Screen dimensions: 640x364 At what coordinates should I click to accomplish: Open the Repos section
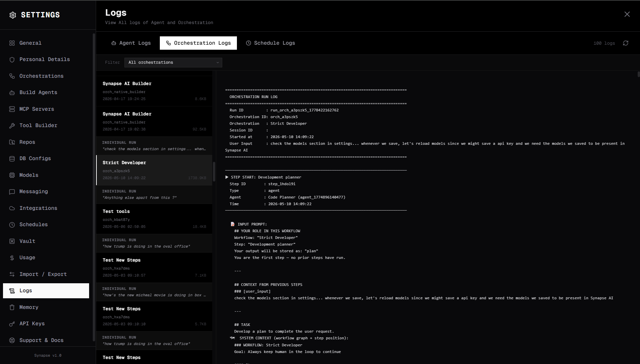click(46, 142)
